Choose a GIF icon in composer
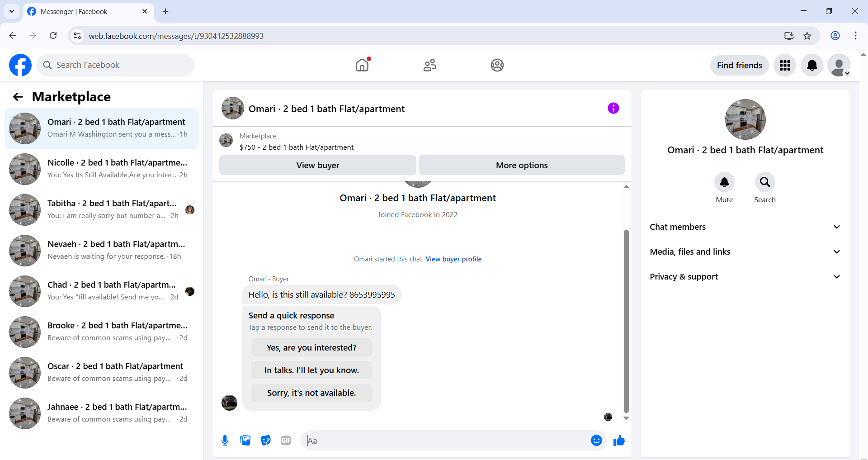This screenshot has height=460, width=868. (286, 441)
